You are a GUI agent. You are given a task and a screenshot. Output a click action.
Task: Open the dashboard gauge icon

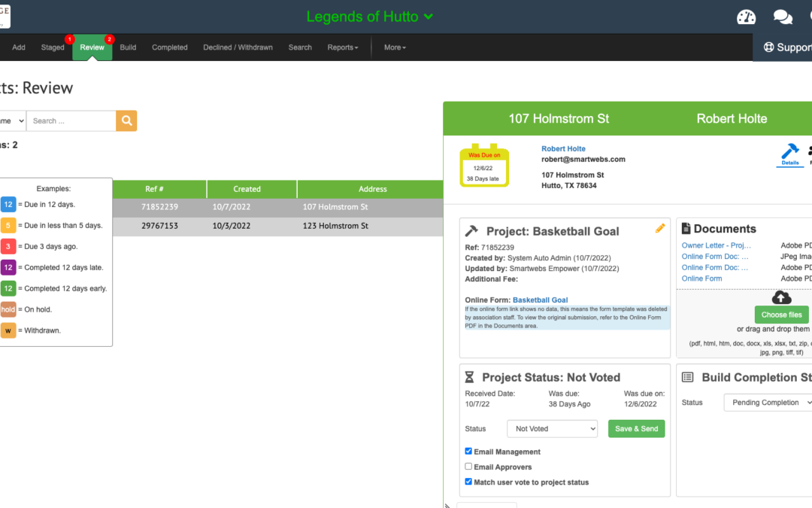[x=746, y=17]
